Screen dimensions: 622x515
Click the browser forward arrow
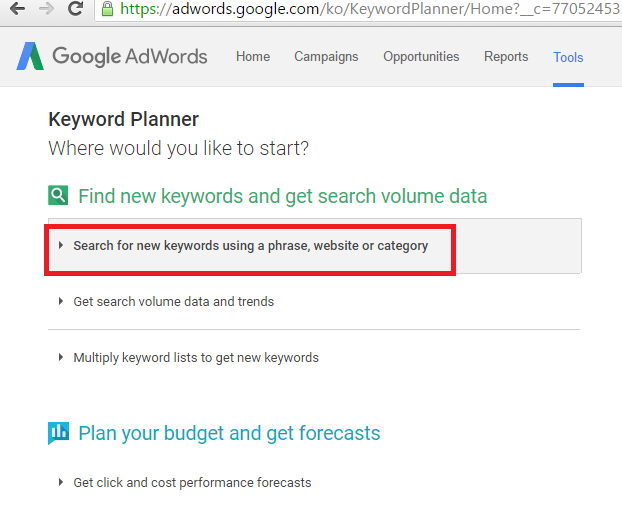pyautogui.click(x=46, y=8)
